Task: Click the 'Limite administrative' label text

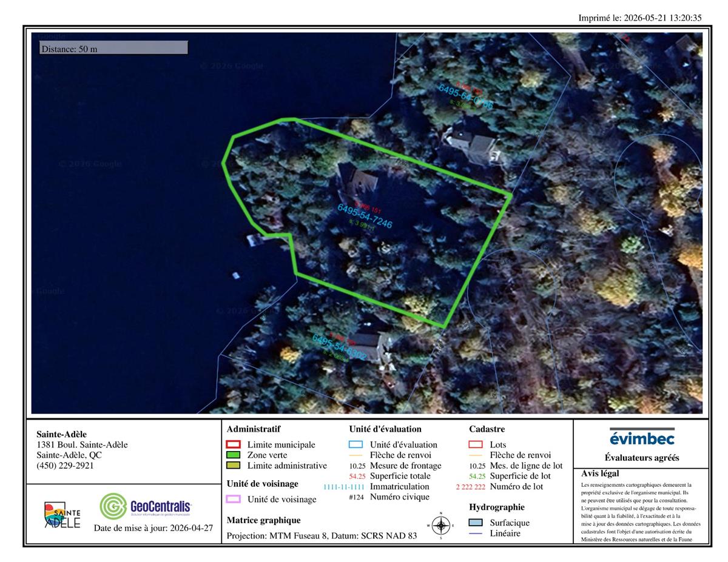Action: pyautogui.click(x=287, y=466)
